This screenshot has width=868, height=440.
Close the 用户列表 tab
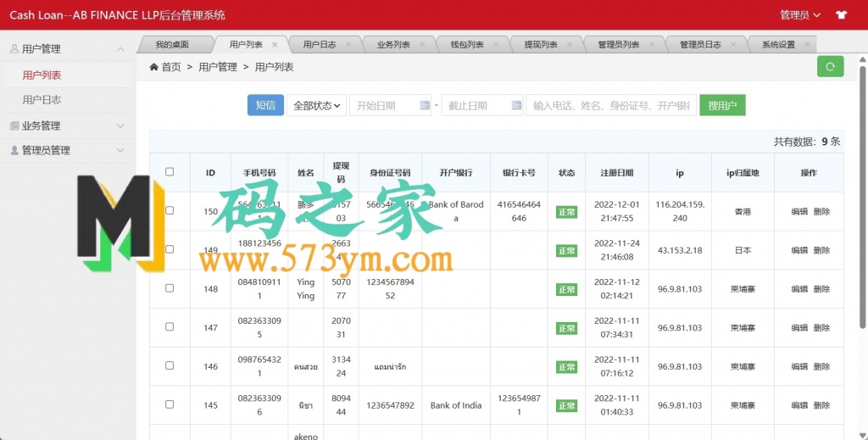click(275, 45)
